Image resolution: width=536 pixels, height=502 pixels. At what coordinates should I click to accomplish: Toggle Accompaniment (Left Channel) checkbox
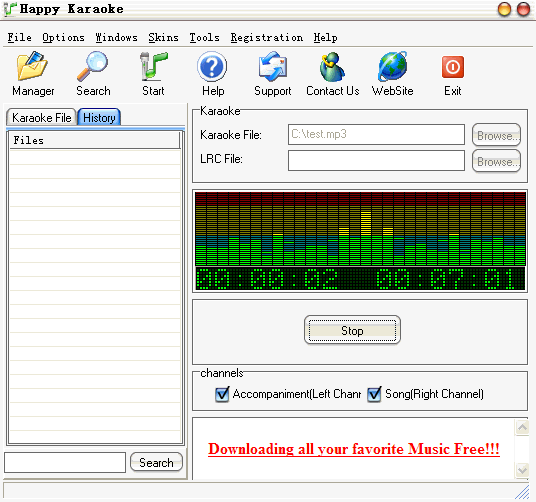coord(222,394)
